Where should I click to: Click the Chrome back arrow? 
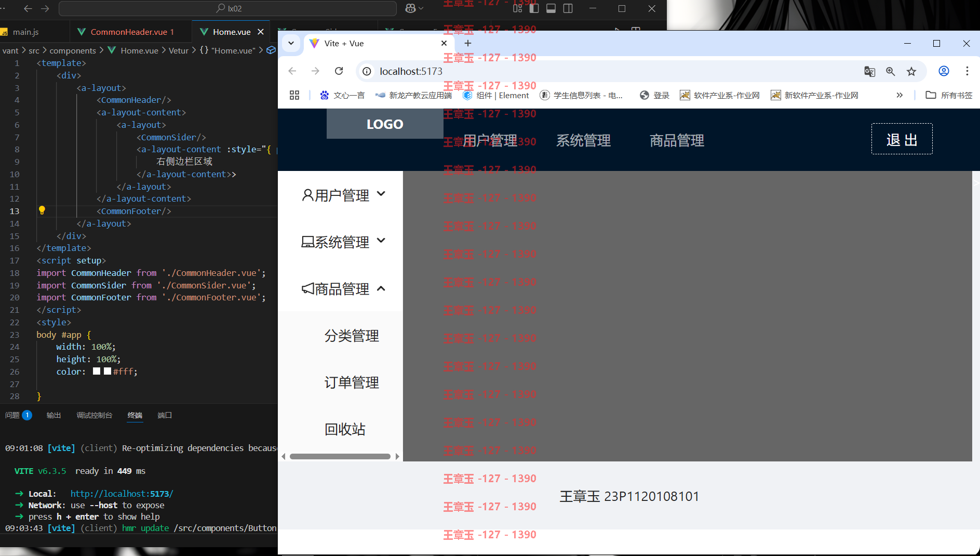click(292, 71)
